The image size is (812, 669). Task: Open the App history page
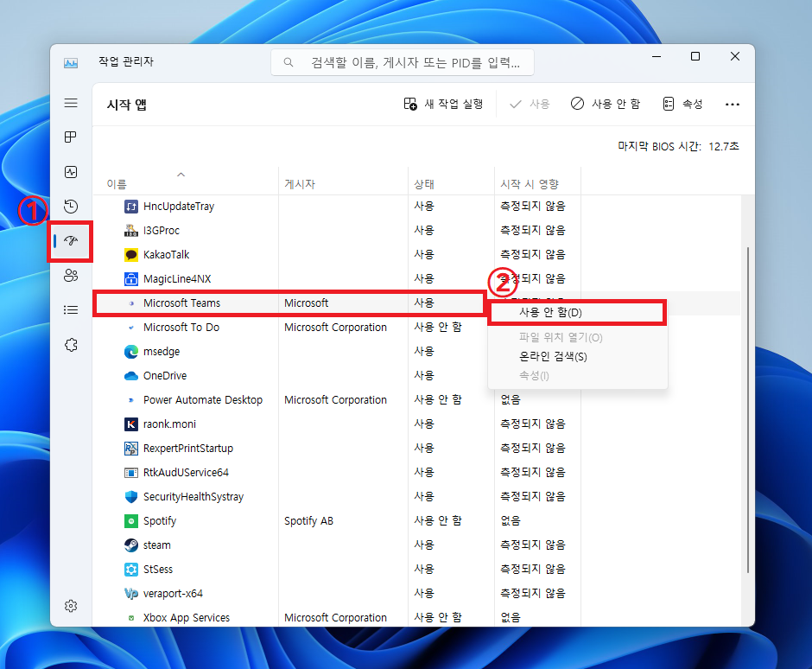click(x=70, y=206)
